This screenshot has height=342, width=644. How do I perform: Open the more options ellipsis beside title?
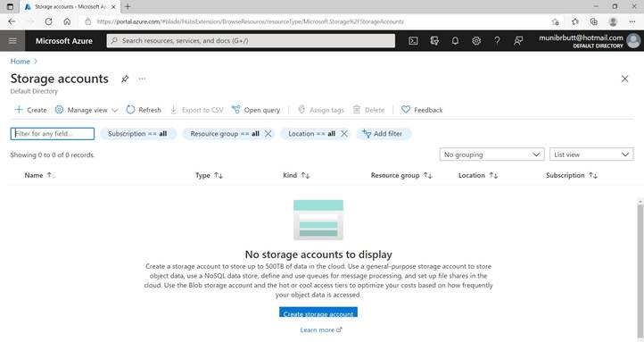coord(142,79)
